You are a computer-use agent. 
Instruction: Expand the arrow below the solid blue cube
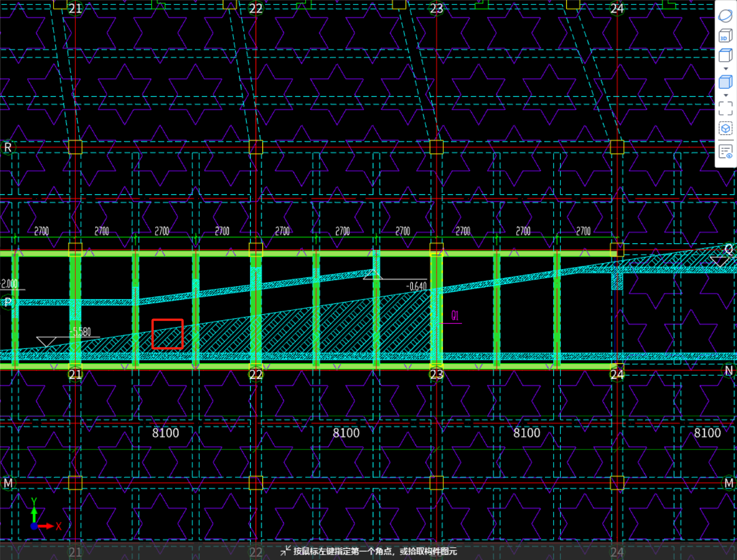[726, 95]
